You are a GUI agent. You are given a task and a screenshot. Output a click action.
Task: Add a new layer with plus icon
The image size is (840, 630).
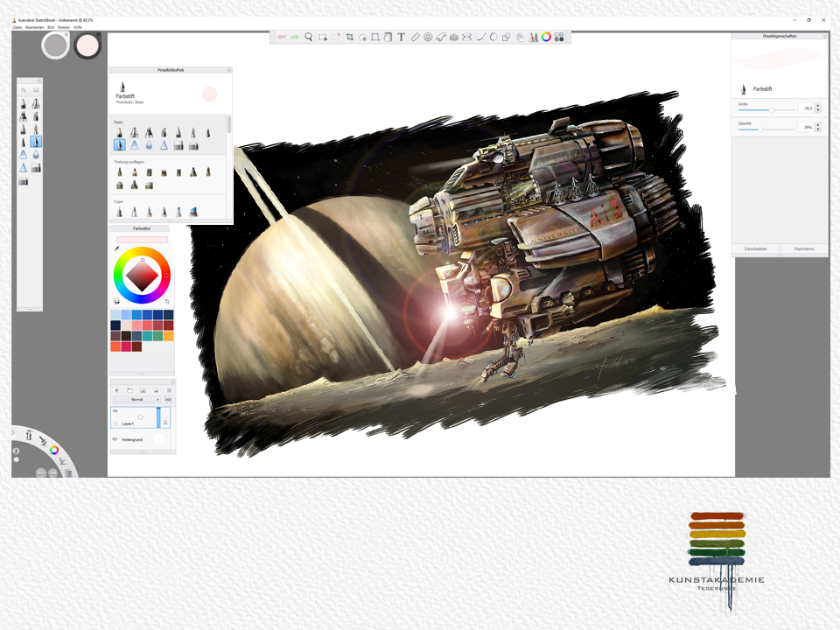[x=116, y=390]
